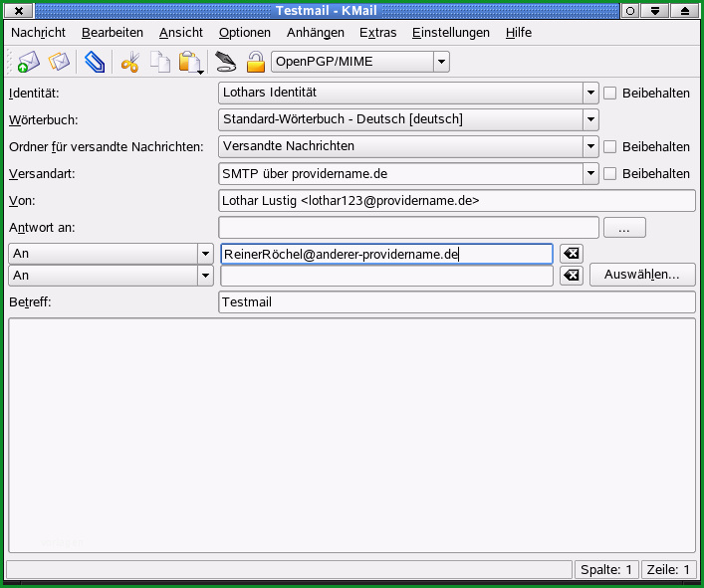Open the paste icon's dropdown arrow
Image resolution: width=704 pixels, height=588 pixels.
(x=200, y=72)
